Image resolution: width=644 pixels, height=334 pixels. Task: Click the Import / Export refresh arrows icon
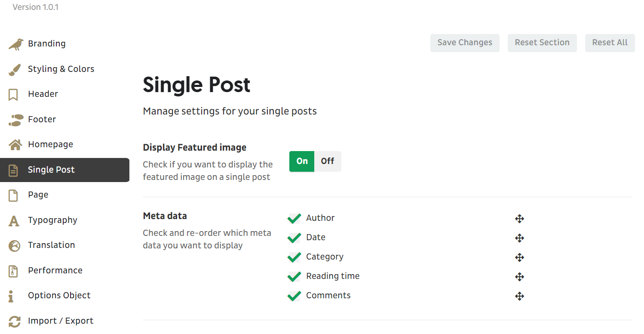coord(15,322)
